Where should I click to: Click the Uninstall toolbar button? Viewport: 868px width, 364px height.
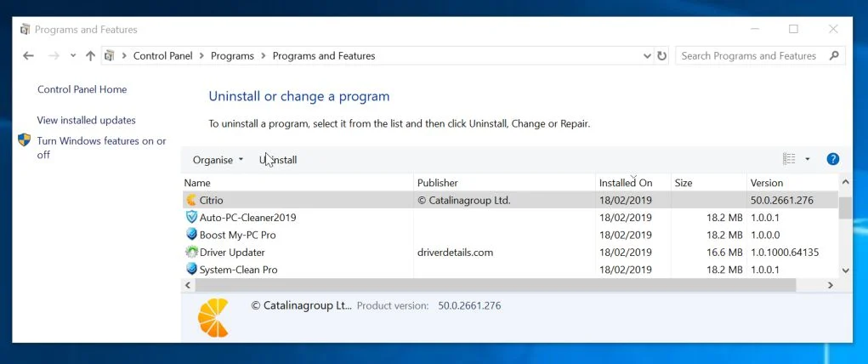(x=278, y=160)
